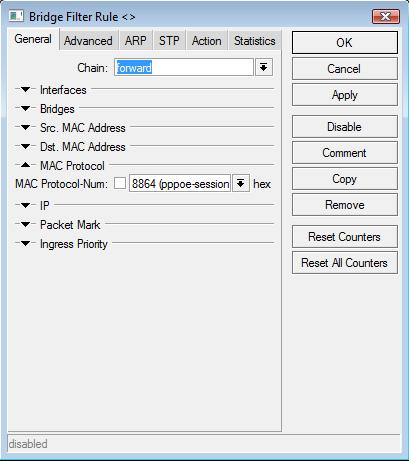Click the Disable button
The height and width of the screenshot is (461, 409).
coord(345,127)
